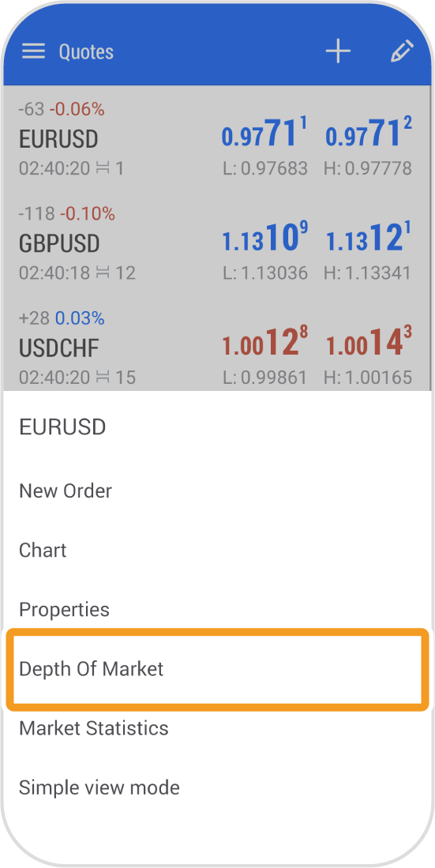The width and height of the screenshot is (435, 868).
Task: Tap EURUSD bid price 0.97711
Action: [264, 134]
